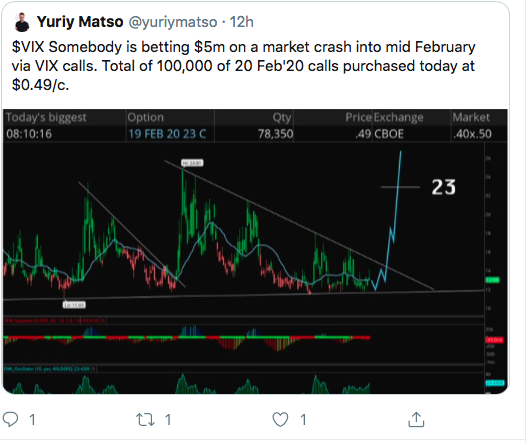This screenshot has height=442, width=529.
Task: Select the 19 FEB 20 23 C option
Action: tap(167, 134)
